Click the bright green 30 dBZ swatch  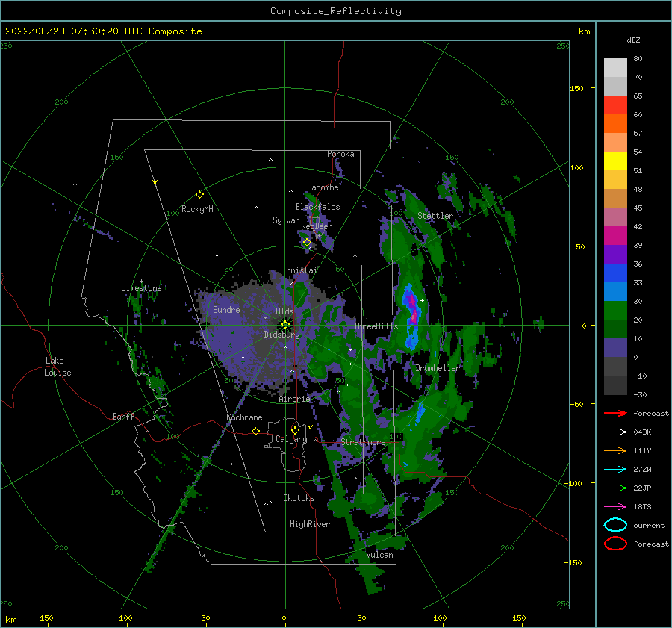coord(615,310)
